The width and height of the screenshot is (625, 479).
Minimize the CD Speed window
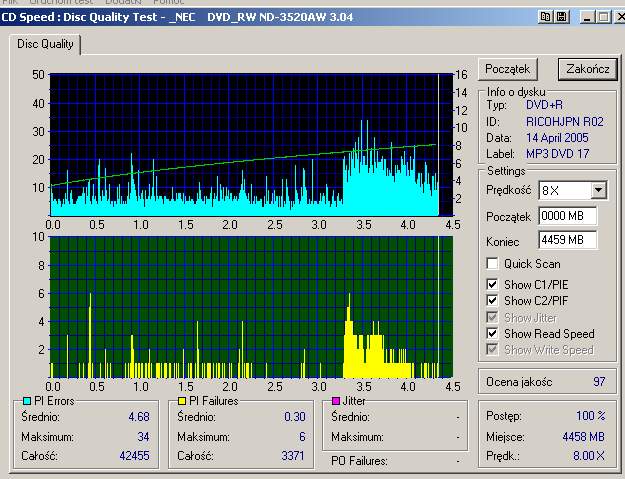587,17
